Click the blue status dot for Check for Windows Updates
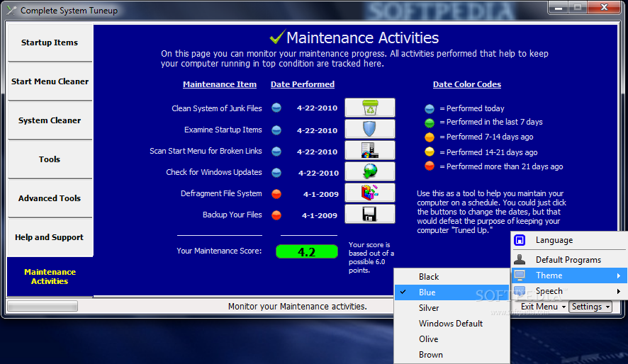The width and height of the screenshot is (628, 364). (276, 172)
